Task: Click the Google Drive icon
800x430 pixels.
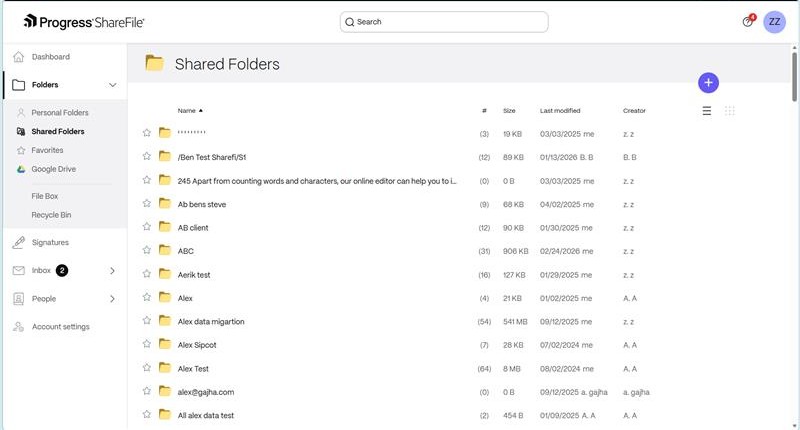Action: pos(21,169)
